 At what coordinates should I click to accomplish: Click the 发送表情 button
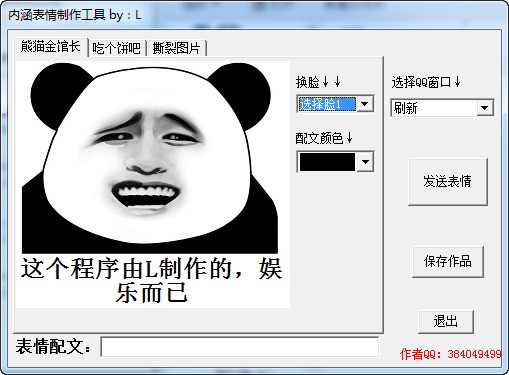pos(448,182)
